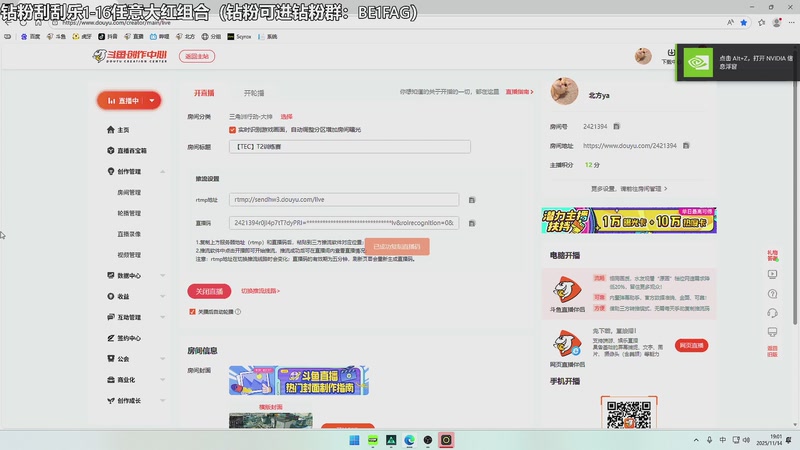The image size is (800, 450).
Task: Click the room title input field
Action: [350, 147]
